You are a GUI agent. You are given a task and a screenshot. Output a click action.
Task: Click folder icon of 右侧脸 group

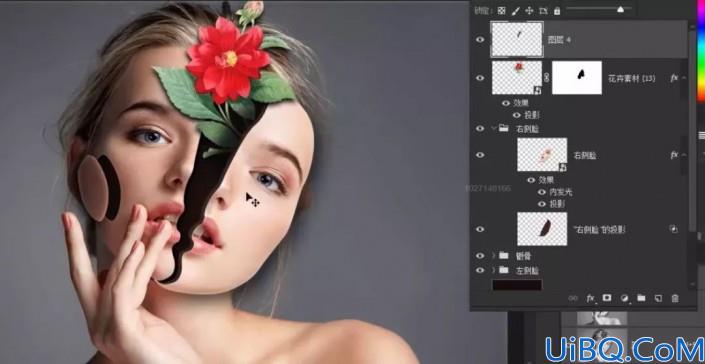pos(504,129)
